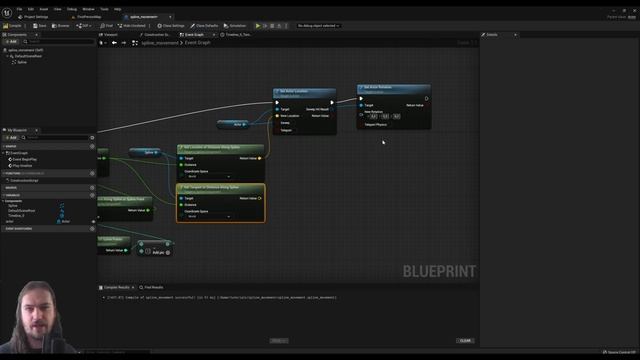Screen dimensions: 640x360
Task: Open the File menu
Action: [19, 9]
